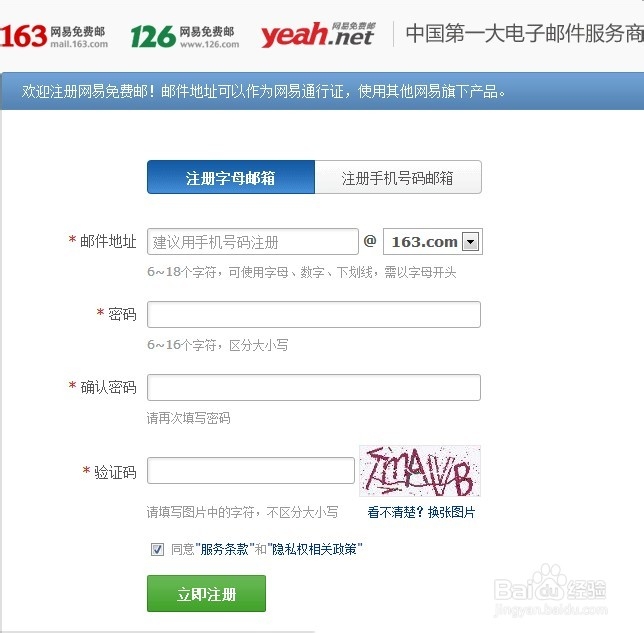This screenshot has width=644, height=633.
Task: Focus the 确认密码 field
Action: pos(314,387)
